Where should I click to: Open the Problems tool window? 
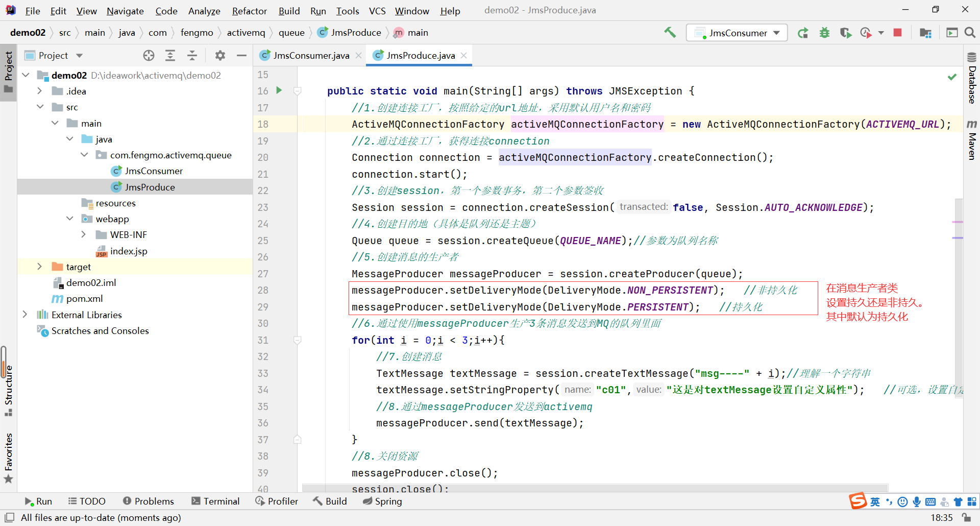[x=149, y=501]
